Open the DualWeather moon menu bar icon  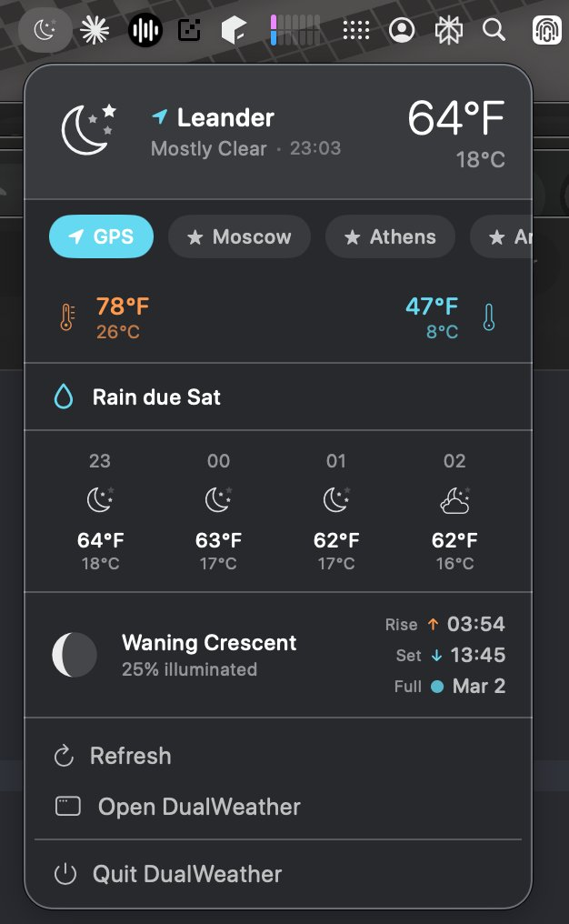(x=45, y=29)
